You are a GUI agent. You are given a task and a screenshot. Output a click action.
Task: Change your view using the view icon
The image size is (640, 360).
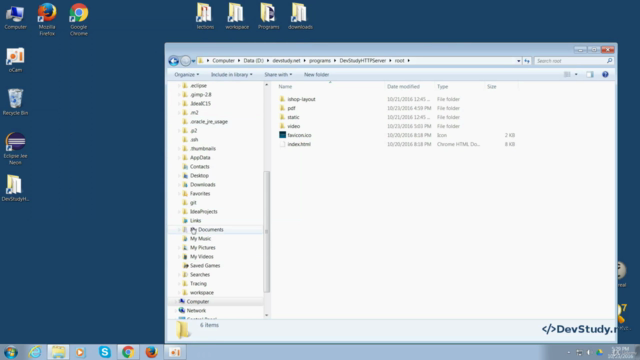567,74
